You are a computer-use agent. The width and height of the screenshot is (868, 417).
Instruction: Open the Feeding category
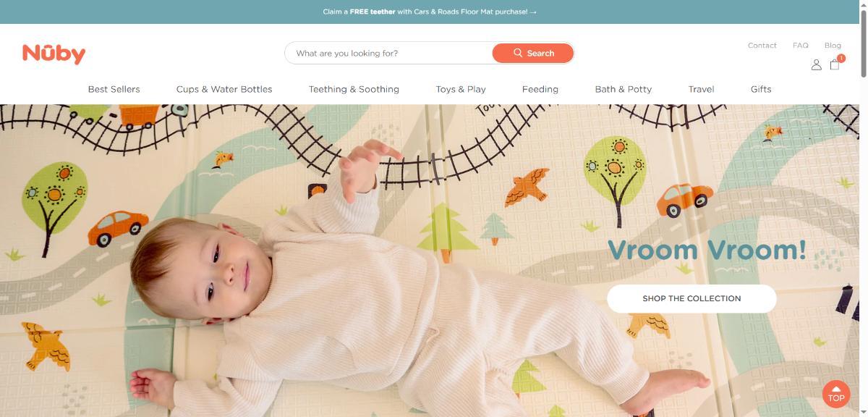(540, 89)
